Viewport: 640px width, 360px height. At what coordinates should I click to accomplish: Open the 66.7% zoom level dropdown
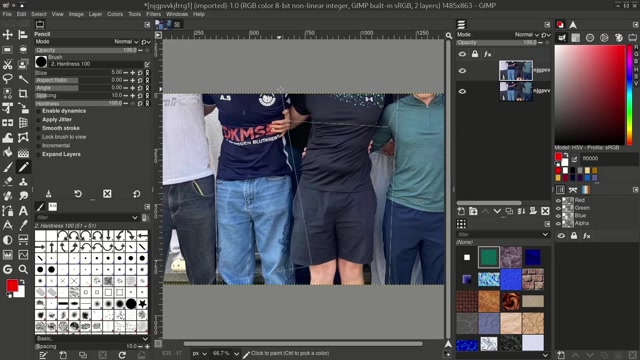225,353
